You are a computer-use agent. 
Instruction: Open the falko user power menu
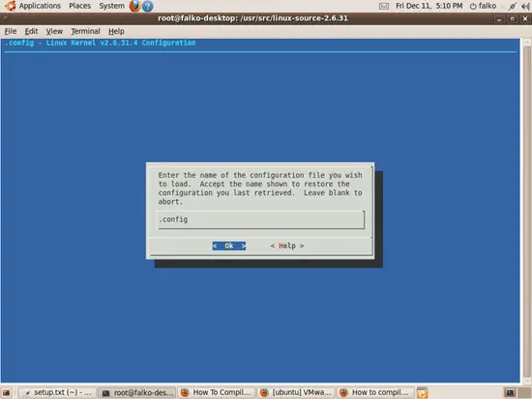483,6
